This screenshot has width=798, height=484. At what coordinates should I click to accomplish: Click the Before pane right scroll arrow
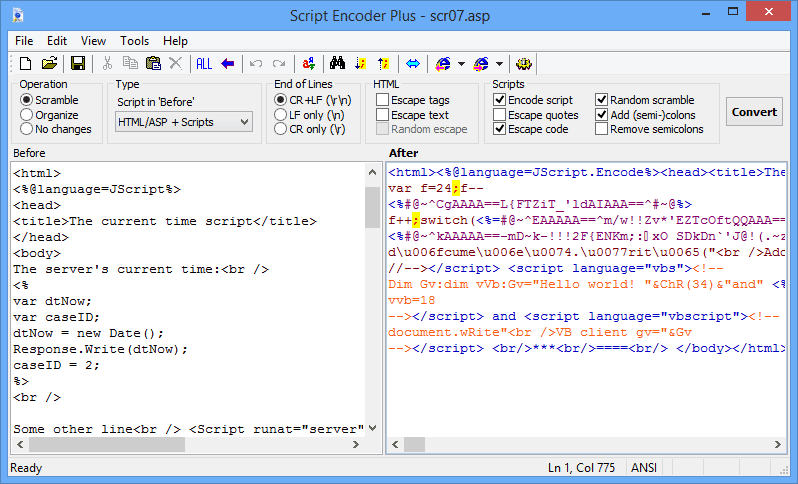[x=356, y=444]
